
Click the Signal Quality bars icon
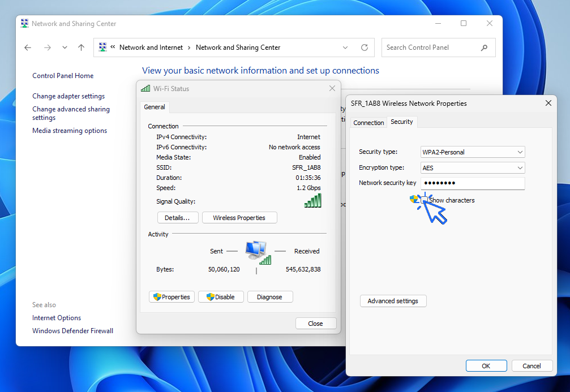tap(312, 201)
